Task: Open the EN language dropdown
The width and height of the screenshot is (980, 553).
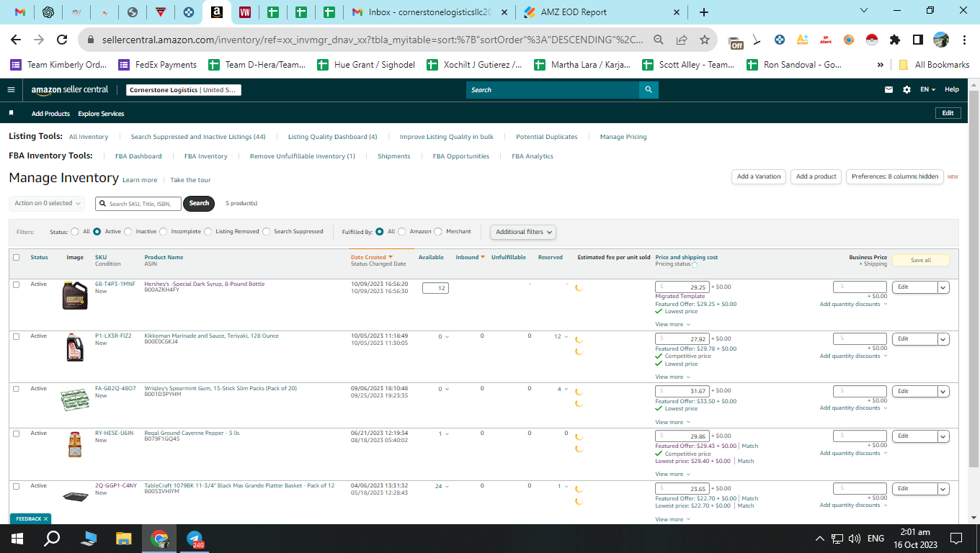Action: [928, 90]
